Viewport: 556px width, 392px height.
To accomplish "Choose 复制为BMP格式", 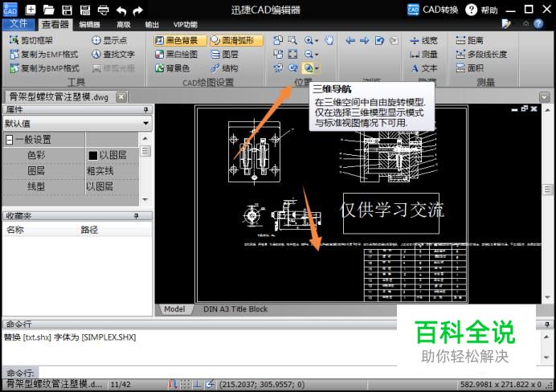I will click(x=45, y=68).
